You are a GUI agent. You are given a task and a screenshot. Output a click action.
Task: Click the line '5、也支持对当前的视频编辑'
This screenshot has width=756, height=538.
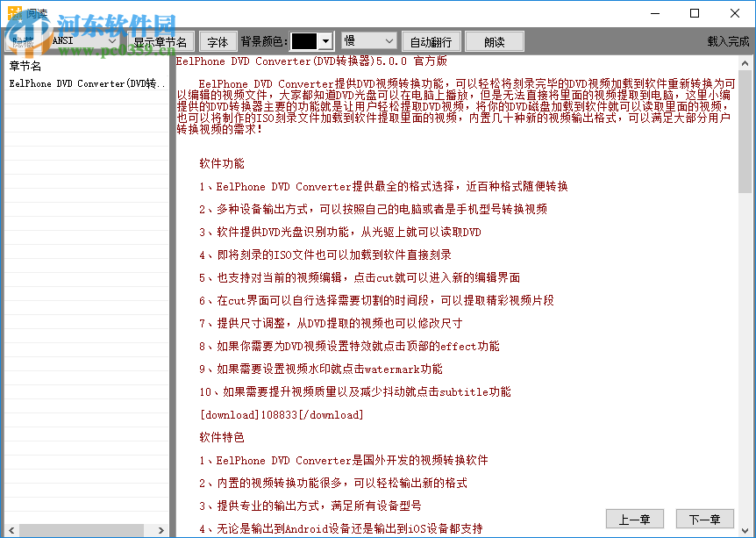360,278
